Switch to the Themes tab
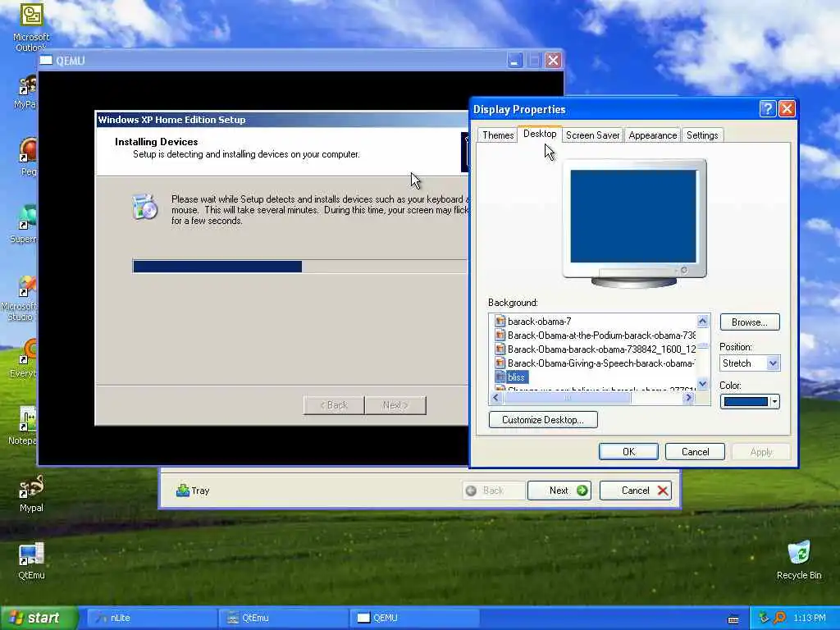 498,135
